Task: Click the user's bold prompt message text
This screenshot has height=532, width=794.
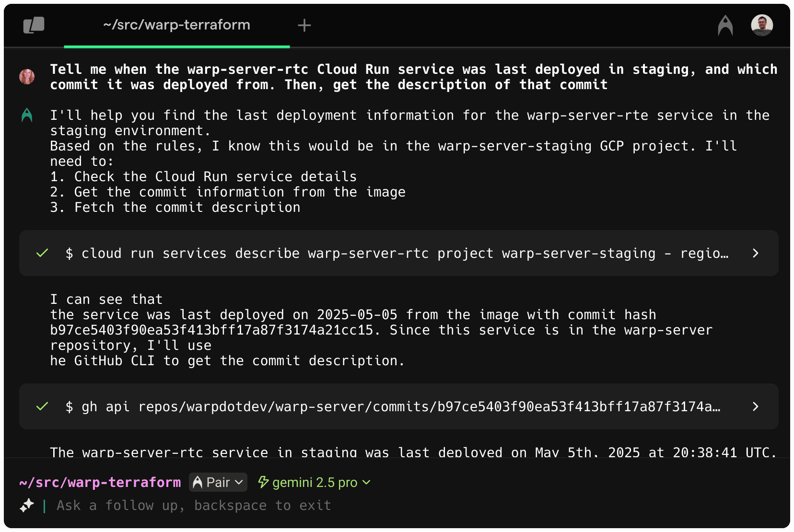Action: [x=413, y=77]
